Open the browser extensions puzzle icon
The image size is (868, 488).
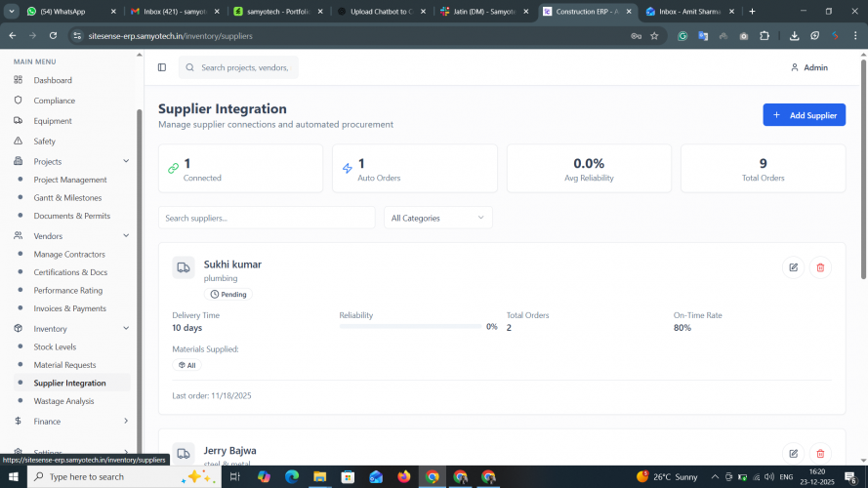765,36
